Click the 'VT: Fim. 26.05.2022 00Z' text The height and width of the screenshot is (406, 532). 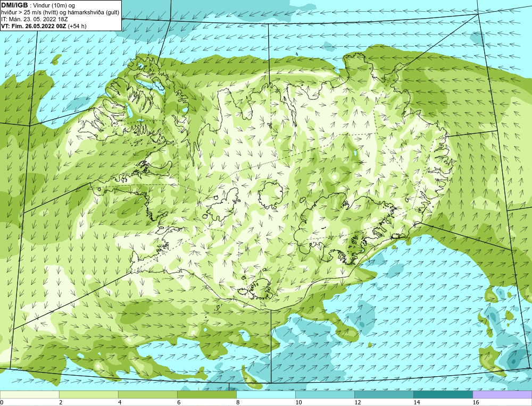(x=34, y=26)
